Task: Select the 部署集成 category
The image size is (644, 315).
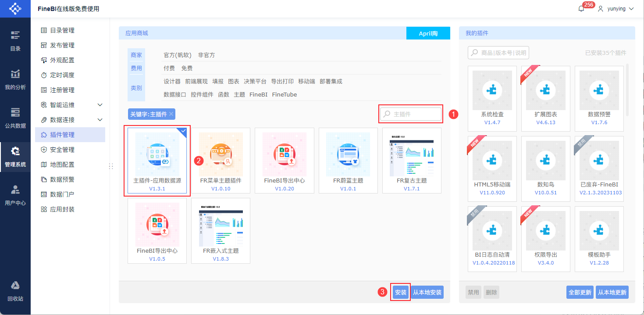Action: (331, 82)
